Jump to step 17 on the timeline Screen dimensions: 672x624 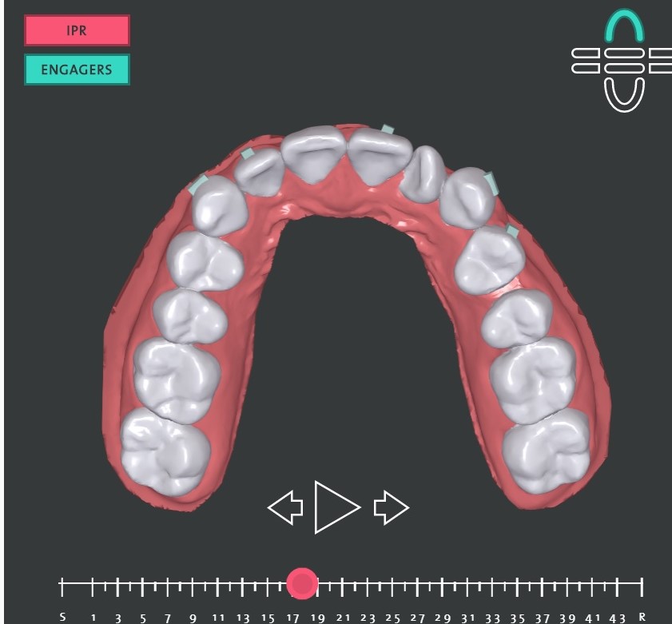coord(292,618)
